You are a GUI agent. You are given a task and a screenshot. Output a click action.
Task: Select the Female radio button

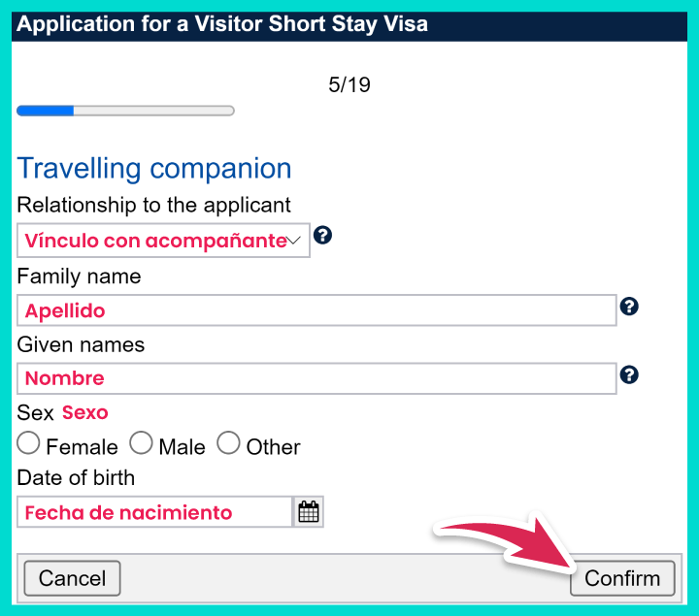(x=29, y=444)
